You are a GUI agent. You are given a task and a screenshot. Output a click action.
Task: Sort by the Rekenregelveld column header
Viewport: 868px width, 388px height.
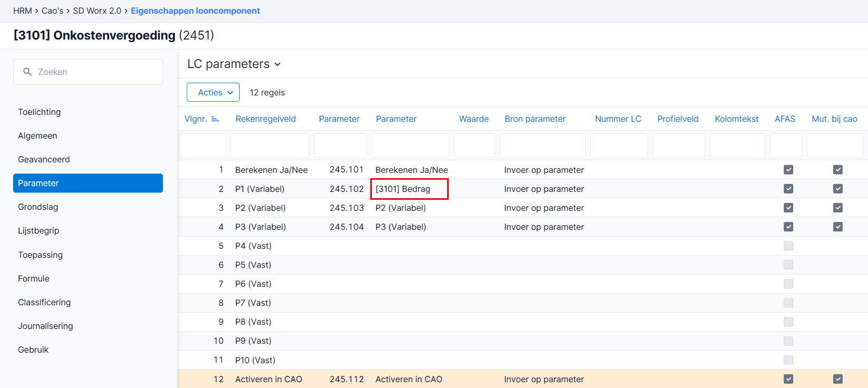click(x=266, y=119)
